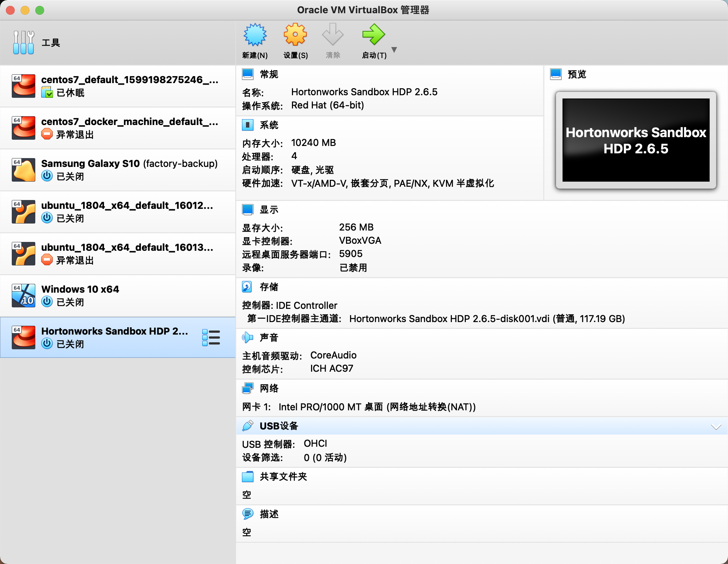Image resolution: width=728 pixels, height=564 pixels.
Task: Click the Red Hat (64-bit) operating system value
Action: point(328,106)
